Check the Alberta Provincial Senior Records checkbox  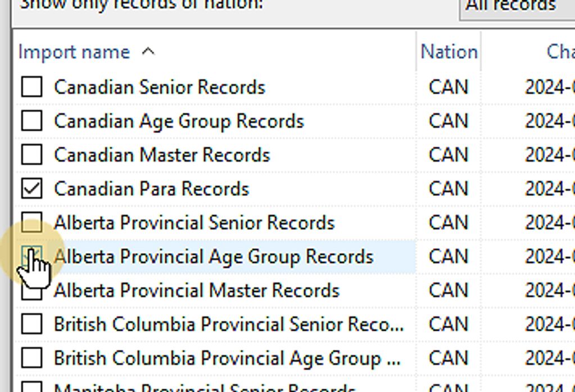[x=31, y=222]
